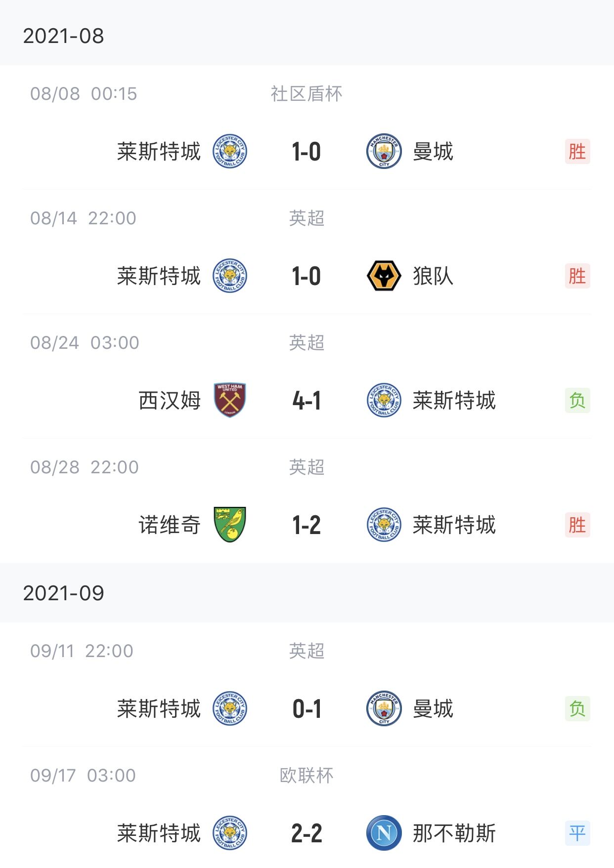Screen dimensions: 614x868
Task: Tap Manchester City crest in 08/08 match
Action: (384, 151)
